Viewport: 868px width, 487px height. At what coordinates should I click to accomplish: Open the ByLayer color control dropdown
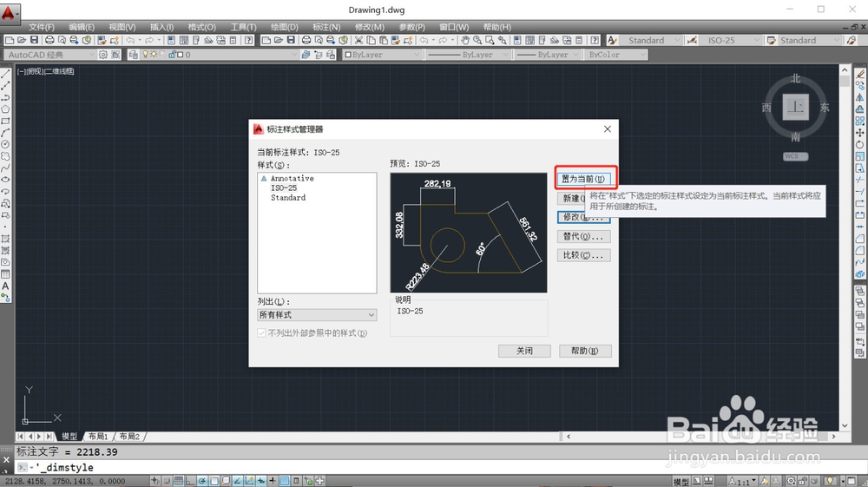click(382, 54)
